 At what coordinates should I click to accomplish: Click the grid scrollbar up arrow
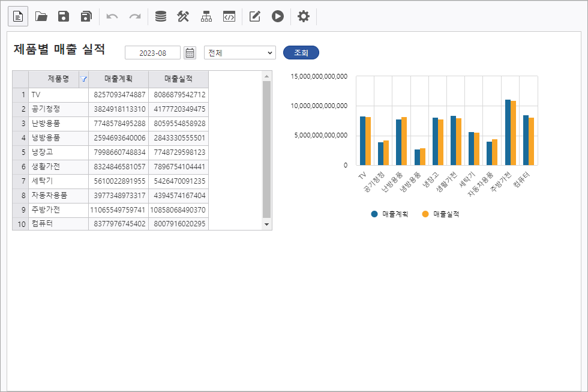266,76
